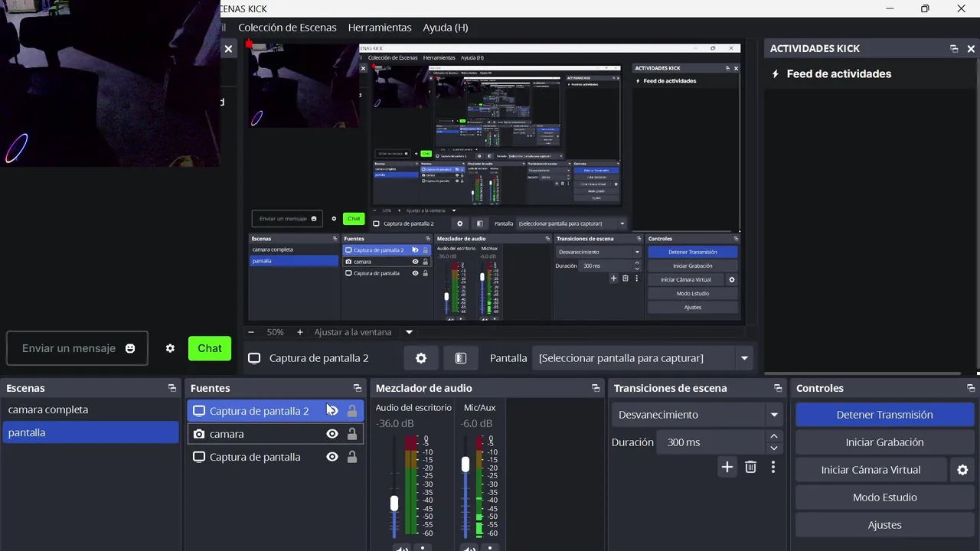
Task: Open properties gear for Captura de pantalla 2
Action: tap(421, 358)
